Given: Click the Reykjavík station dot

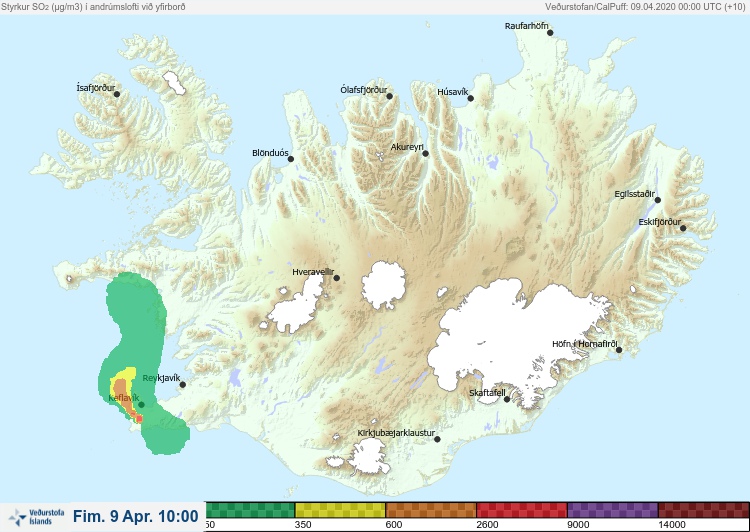Looking at the screenshot, I should pos(182,385).
